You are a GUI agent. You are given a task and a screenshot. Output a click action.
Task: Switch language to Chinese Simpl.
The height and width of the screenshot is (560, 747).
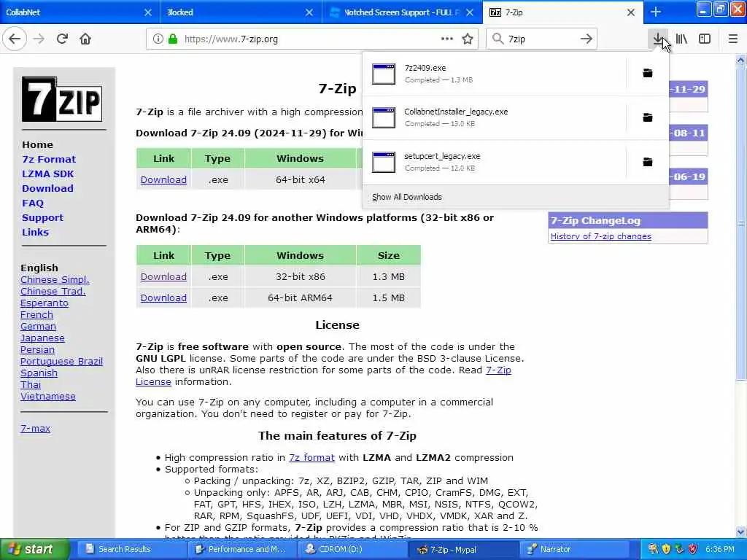point(55,279)
